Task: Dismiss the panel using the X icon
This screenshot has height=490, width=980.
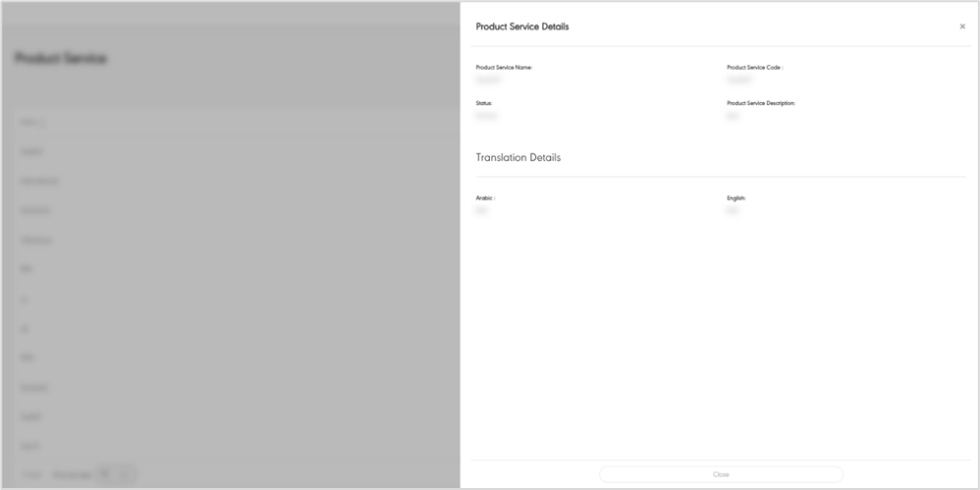Action: tap(961, 27)
